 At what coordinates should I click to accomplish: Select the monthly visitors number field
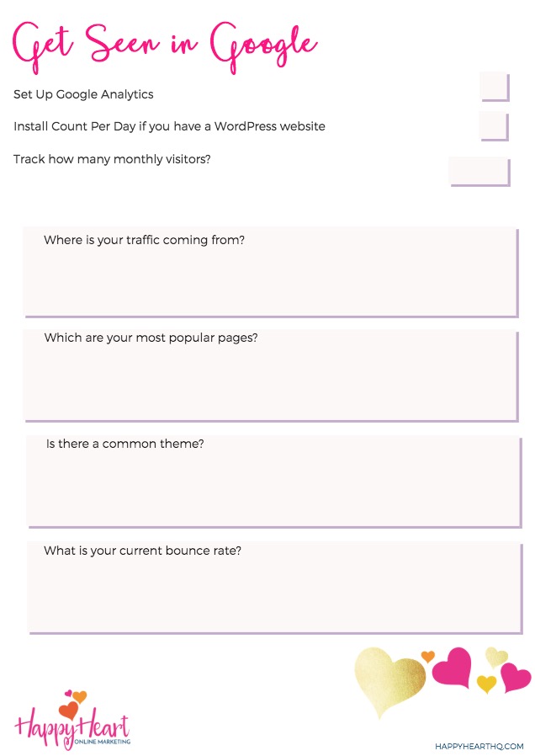pyautogui.click(x=479, y=171)
